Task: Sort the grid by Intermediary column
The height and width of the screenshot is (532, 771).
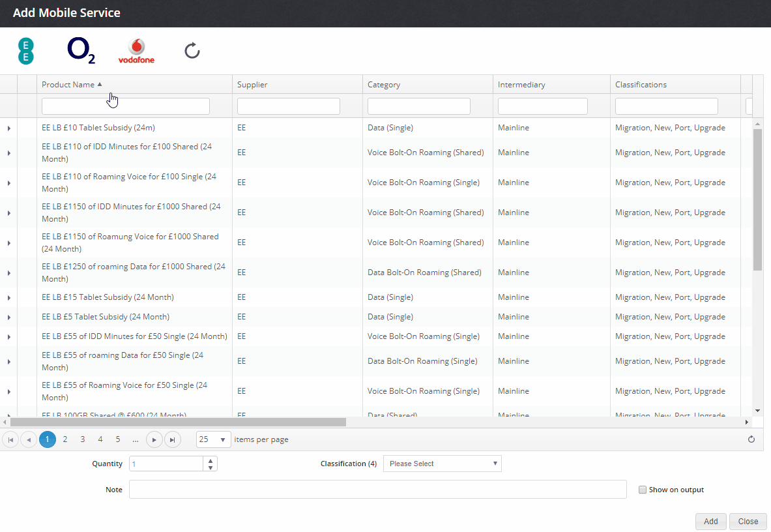Action: 521,85
